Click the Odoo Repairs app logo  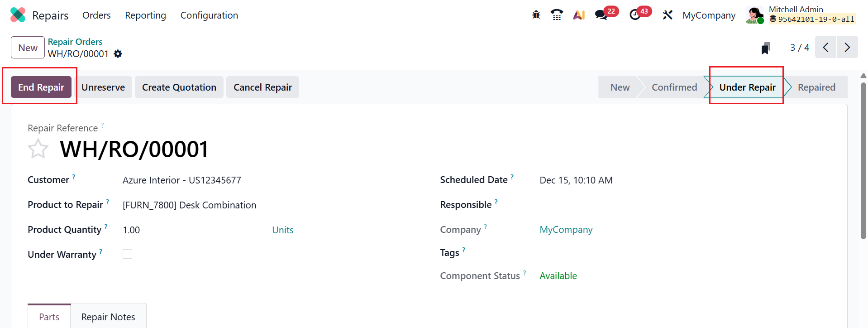coord(18,15)
